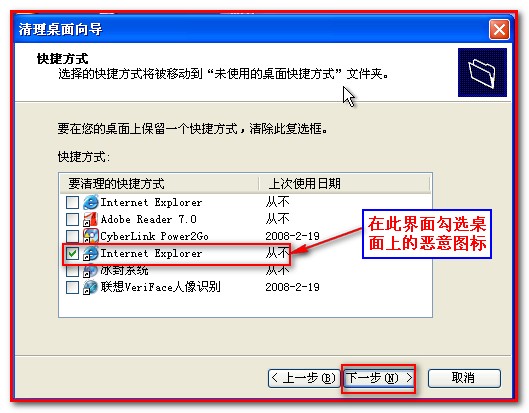Select the CyberLink Power2Go row text
The image size is (529, 413).
[155, 236]
